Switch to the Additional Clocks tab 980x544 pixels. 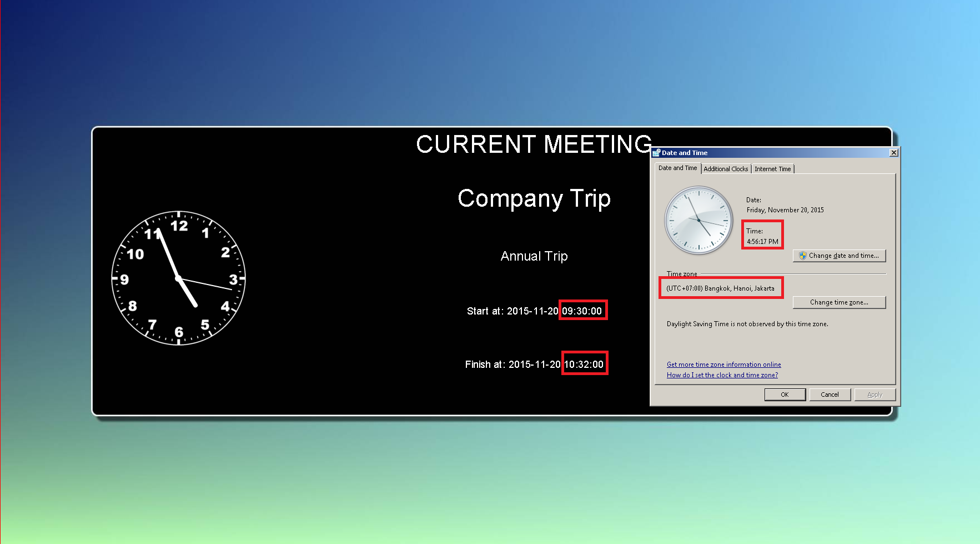[726, 169]
